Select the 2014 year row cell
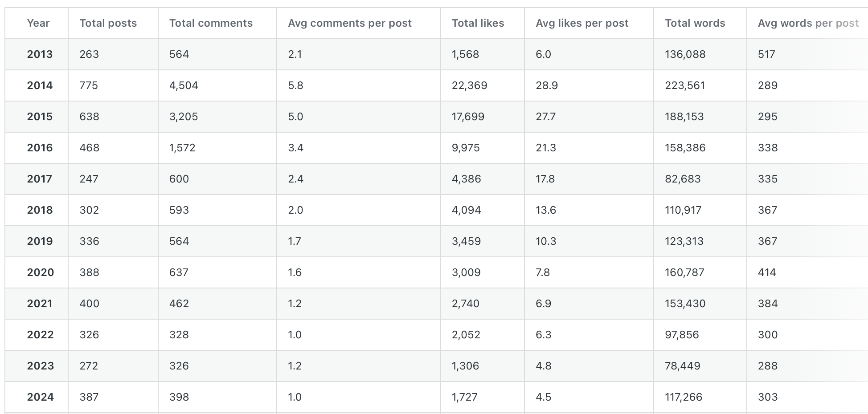This screenshot has width=868, height=414. [40, 85]
